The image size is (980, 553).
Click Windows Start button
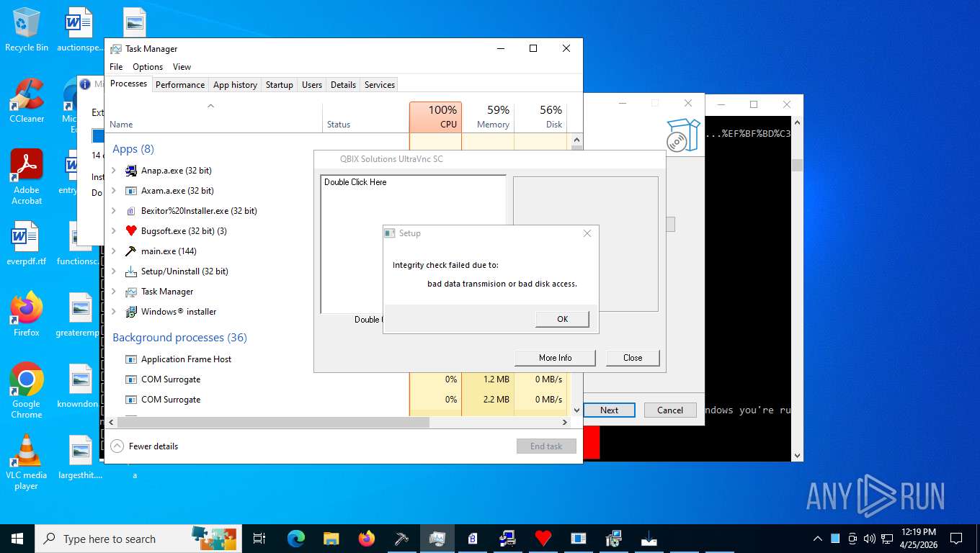pyautogui.click(x=17, y=538)
